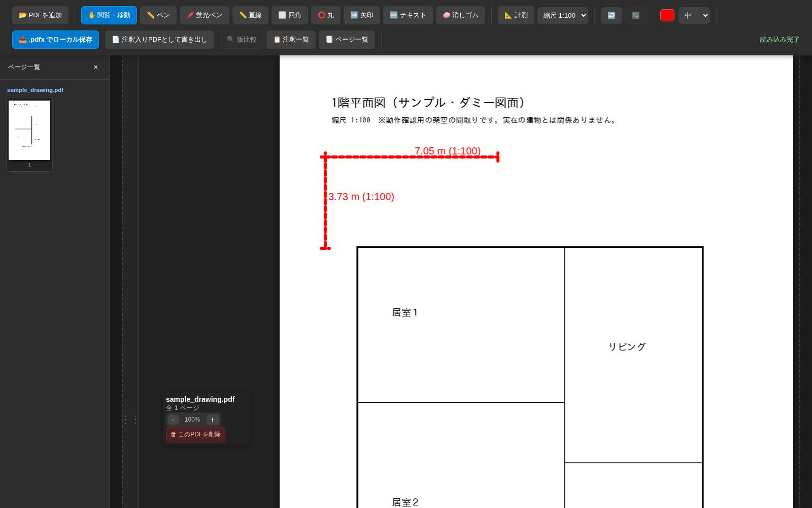Select the 蛍光ペン highlighter tool
Viewport: 812px width, 508px height.
pos(205,15)
